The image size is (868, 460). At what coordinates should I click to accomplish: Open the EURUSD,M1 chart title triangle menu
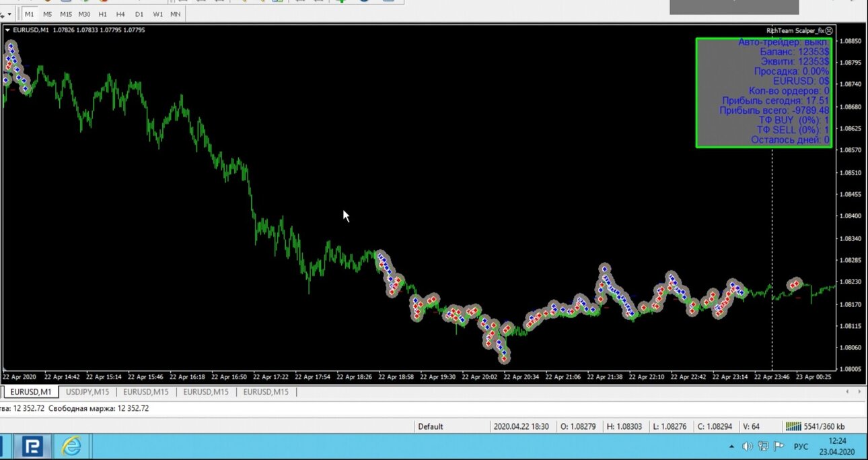click(x=7, y=30)
